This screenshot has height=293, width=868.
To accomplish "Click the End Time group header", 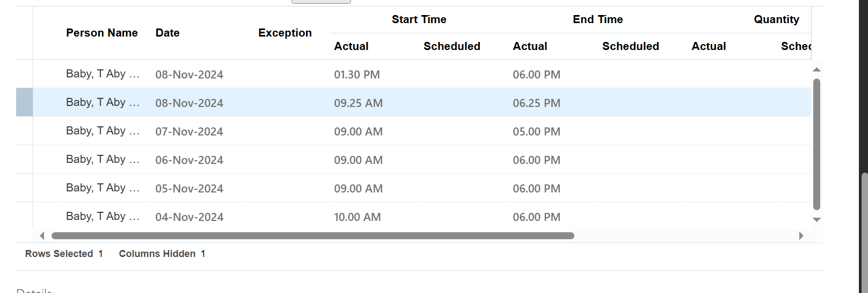I will (x=598, y=19).
